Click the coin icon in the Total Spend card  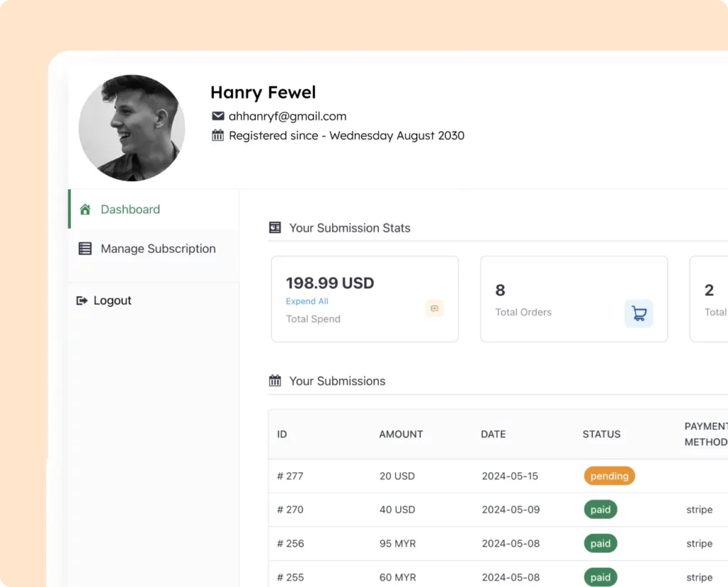pos(434,308)
